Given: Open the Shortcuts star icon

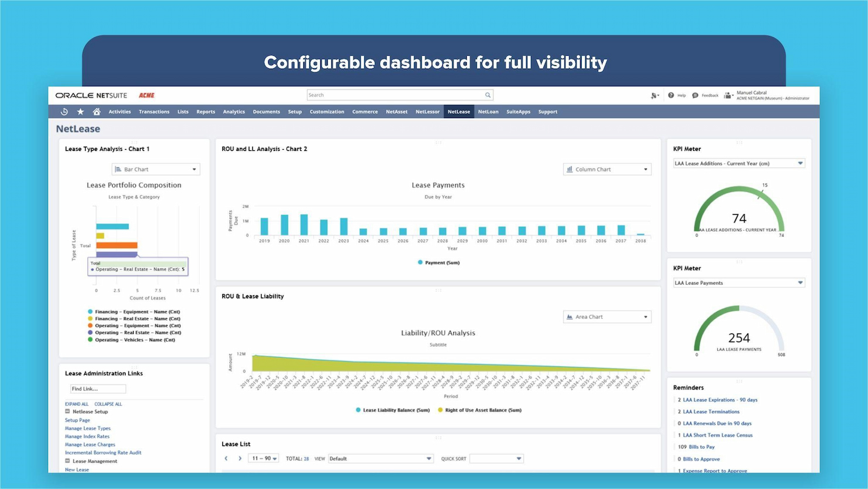Looking at the screenshot, I should (80, 112).
